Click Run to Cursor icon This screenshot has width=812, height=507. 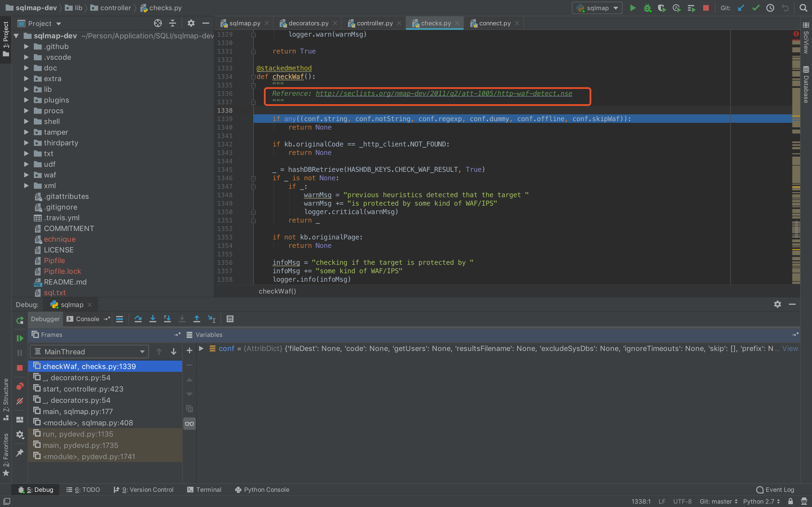tap(212, 319)
